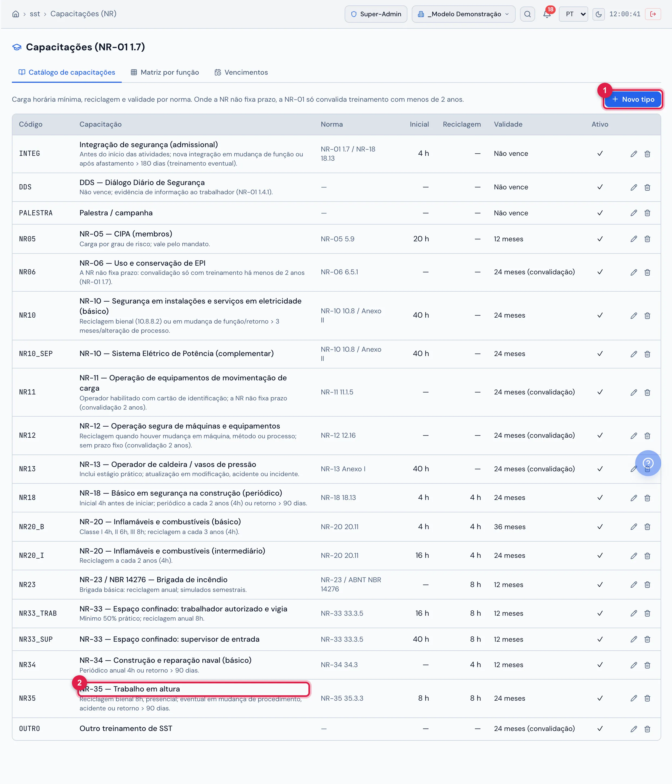Open the search magnifier icon
The image size is (672, 784).
click(527, 14)
